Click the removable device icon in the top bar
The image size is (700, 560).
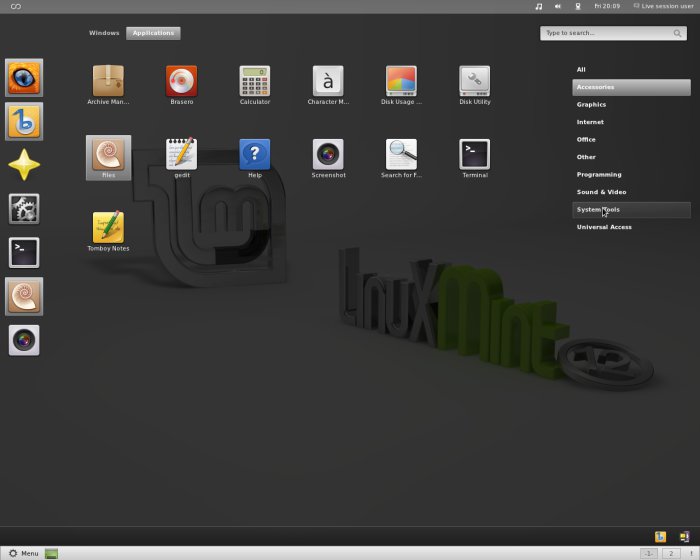(x=578, y=6)
